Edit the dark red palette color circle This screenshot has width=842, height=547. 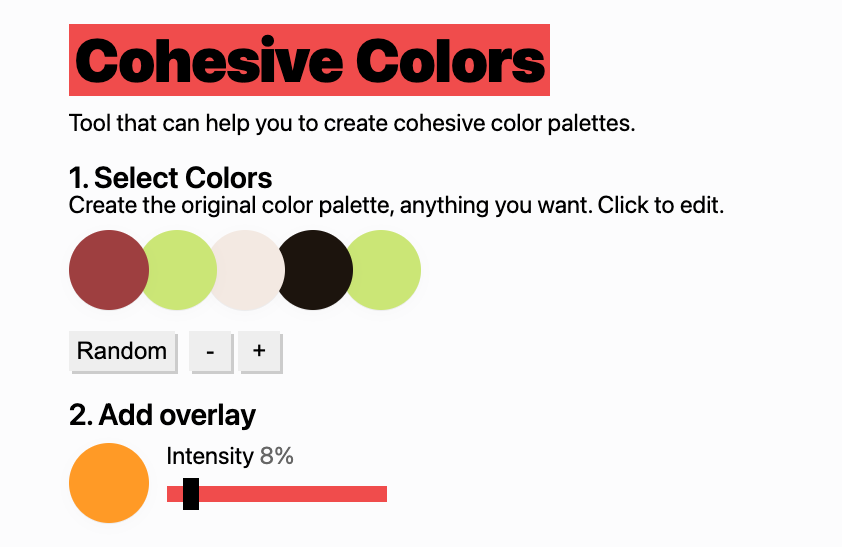tap(109, 270)
